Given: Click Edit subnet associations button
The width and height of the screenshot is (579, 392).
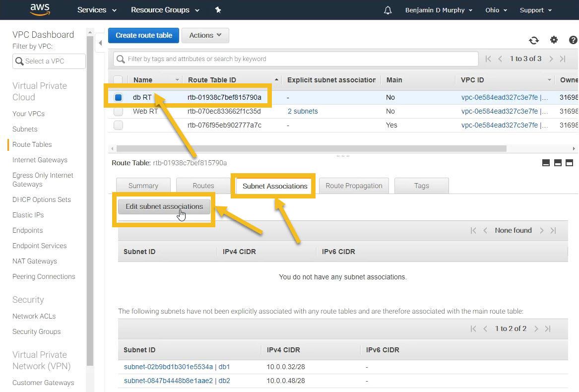Looking at the screenshot, I should [164, 206].
